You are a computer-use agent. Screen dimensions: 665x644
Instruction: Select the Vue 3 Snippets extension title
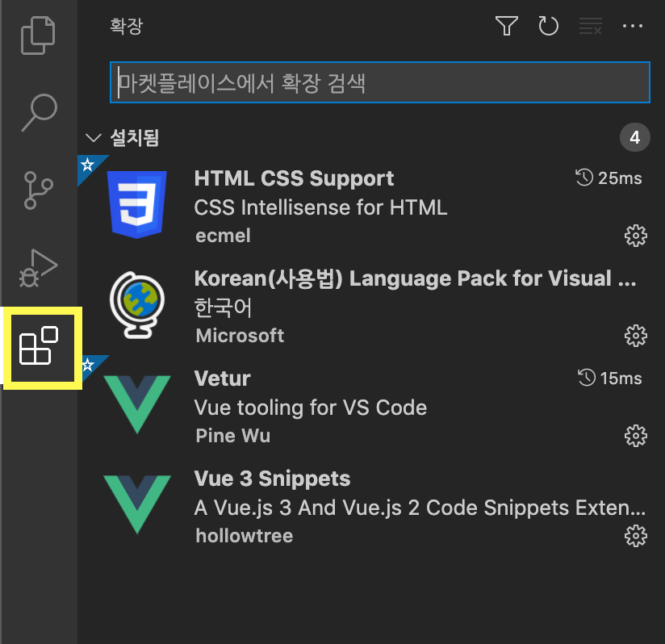click(272, 479)
